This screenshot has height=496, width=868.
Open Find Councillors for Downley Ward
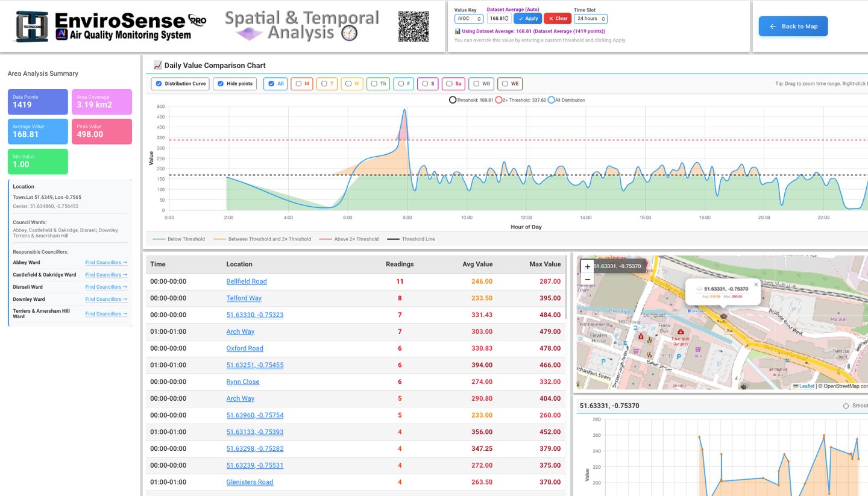pyautogui.click(x=106, y=300)
